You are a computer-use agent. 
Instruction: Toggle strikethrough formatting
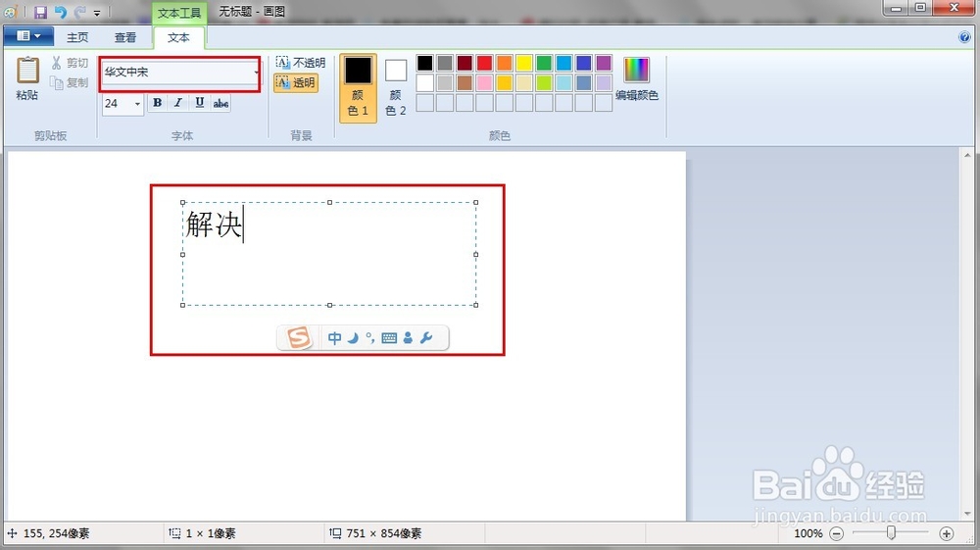tap(220, 103)
